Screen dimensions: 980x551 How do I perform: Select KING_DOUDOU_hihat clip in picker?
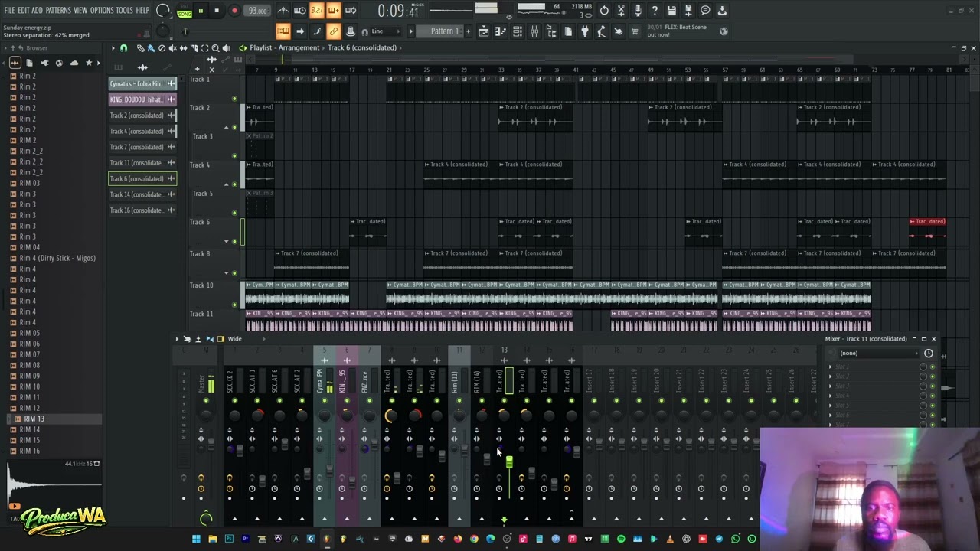point(142,99)
